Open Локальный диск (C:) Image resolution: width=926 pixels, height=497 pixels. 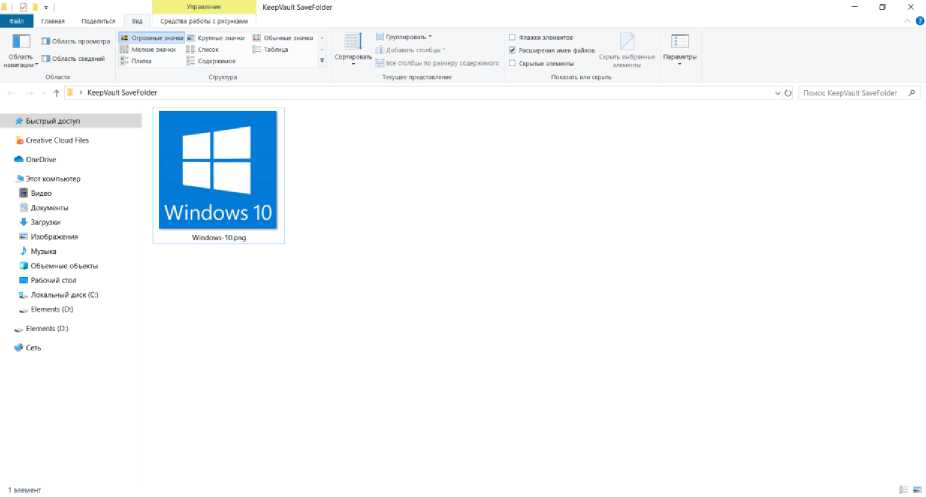pyautogui.click(x=58, y=295)
